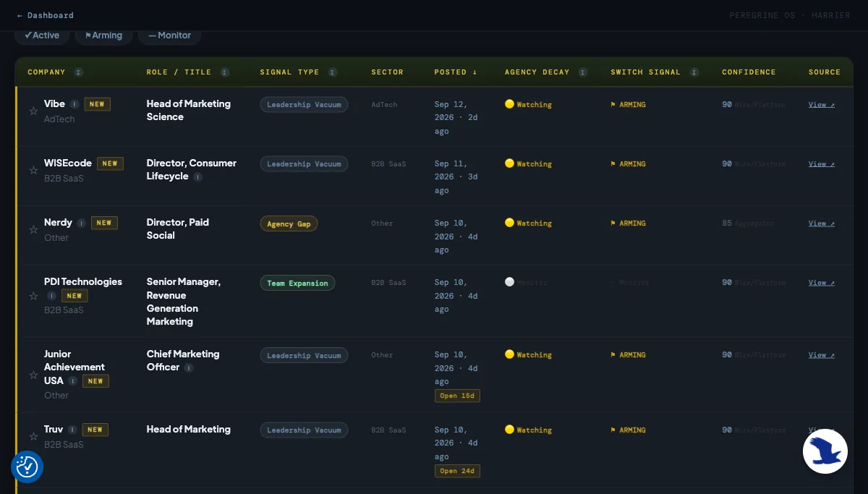The image size is (868, 494).
Task: Click Leadership Vacuum tag in Vibe row
Action: 304,105
